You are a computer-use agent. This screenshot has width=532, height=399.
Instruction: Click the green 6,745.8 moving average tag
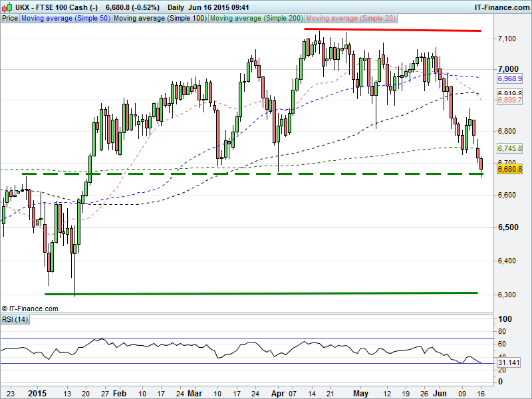[510, 149]
